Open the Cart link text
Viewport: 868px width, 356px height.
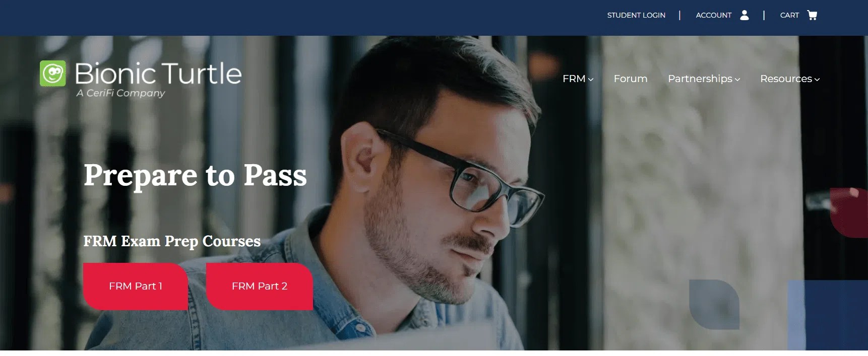point(789,15)
